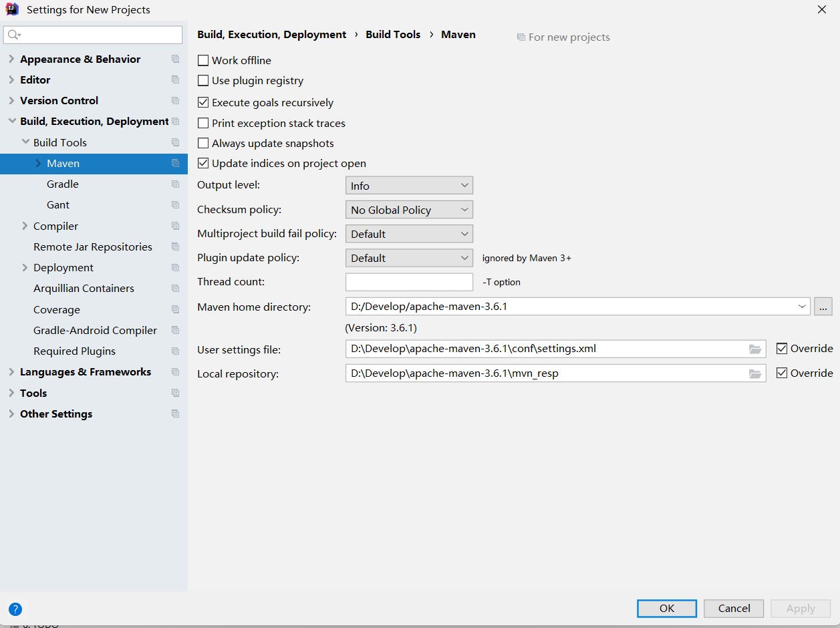840x628 pixels.
Task: Click the copy icon beside Deployment
Action: point(176,268)
